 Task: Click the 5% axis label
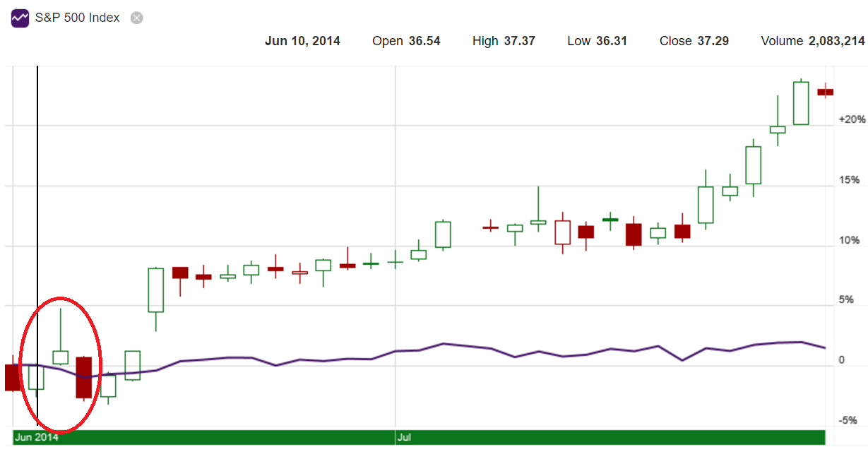point(846,300)
